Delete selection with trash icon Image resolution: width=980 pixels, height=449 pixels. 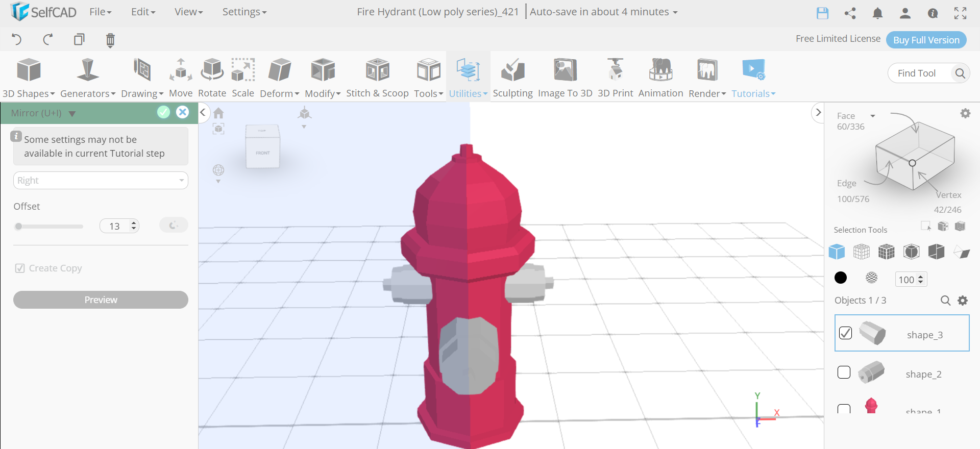point(110,40)
